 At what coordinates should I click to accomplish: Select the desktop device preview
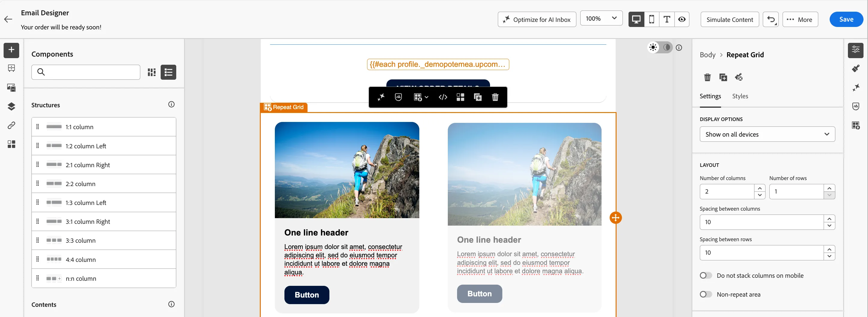[x=636, y=19]
